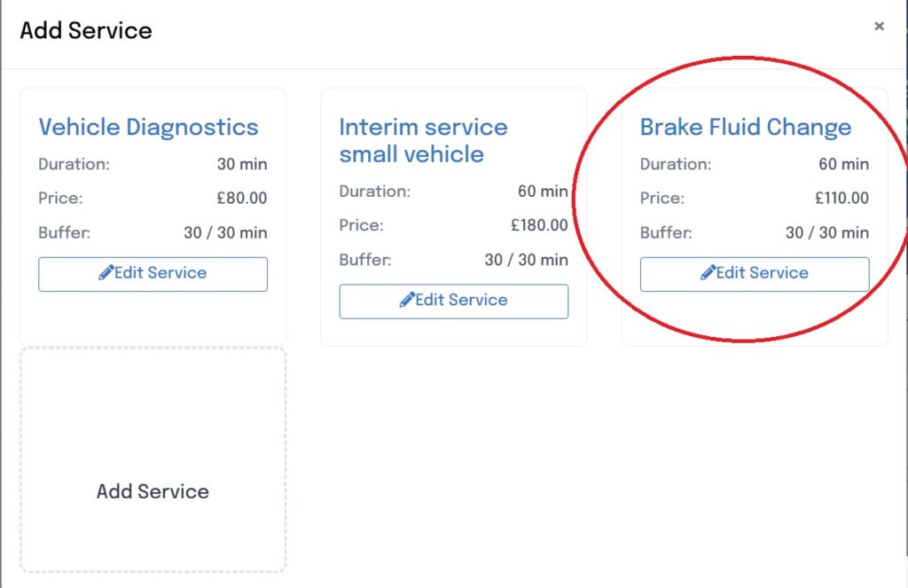Open the Brake Fluid Change title link
Image resolution: width=908 pixels, height=588 pixels.
pos(745,127)
